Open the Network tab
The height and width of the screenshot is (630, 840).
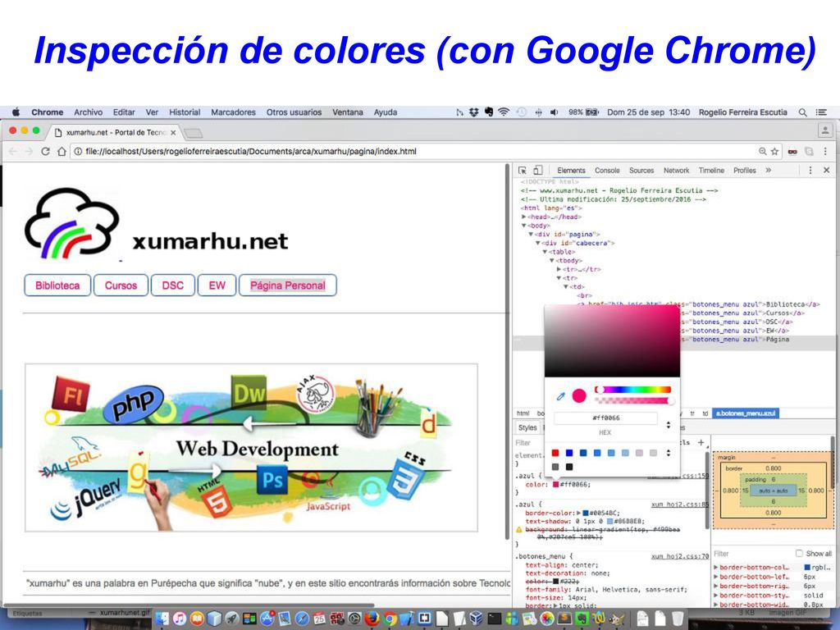[x=676, y=171]
